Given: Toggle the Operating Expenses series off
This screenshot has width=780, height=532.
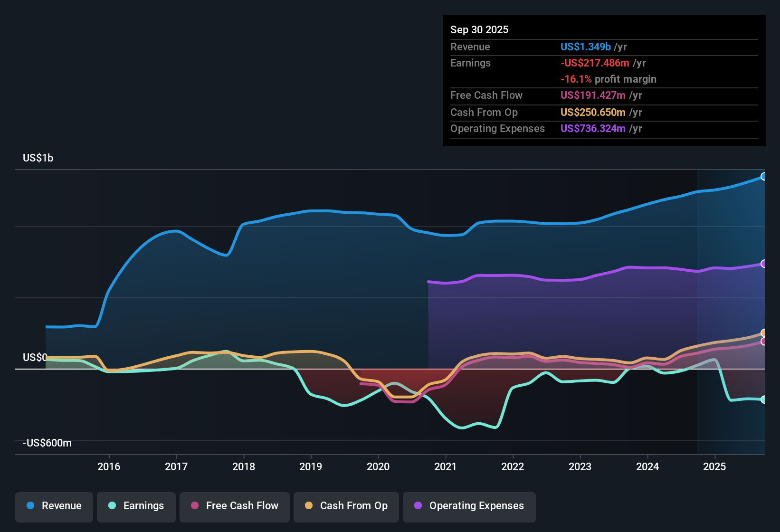Looking at the screenshot, I should point(469,506).
